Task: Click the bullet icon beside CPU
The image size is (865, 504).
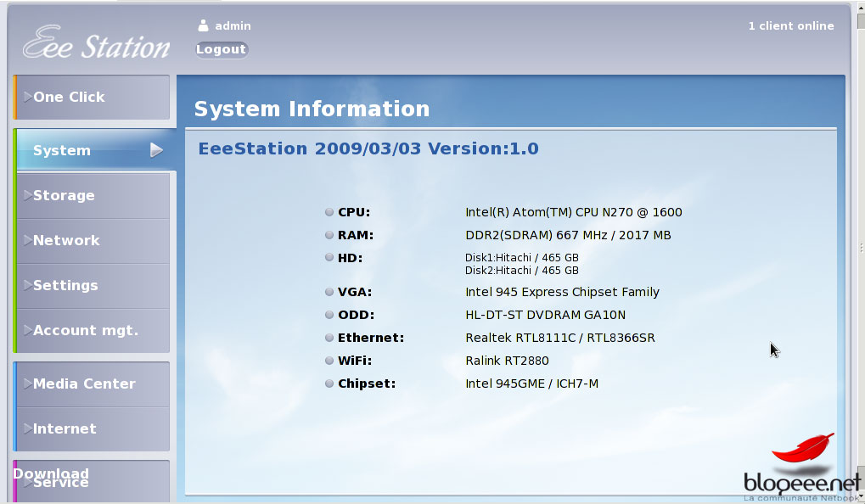Action: (x=329, y=212)
